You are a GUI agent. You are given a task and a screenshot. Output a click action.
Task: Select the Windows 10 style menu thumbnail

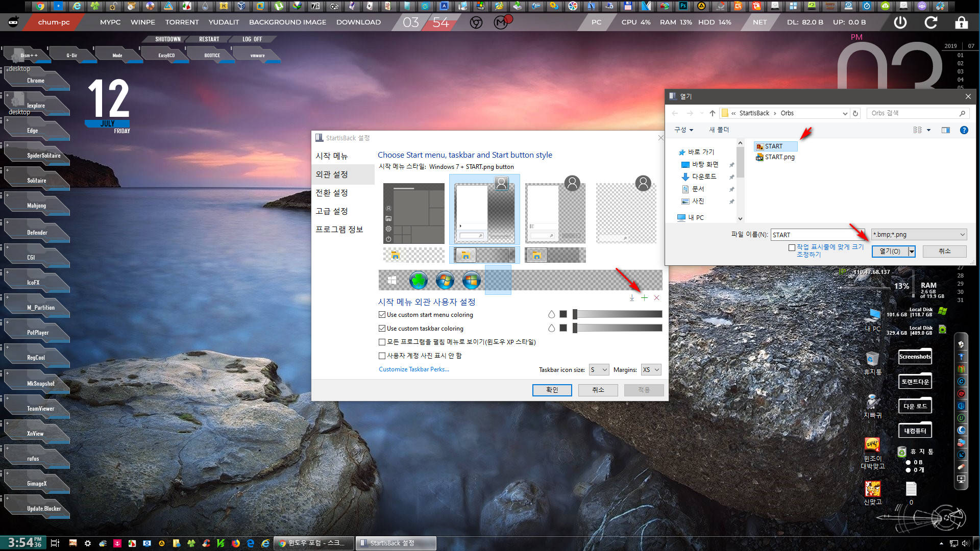coord(414,213)
